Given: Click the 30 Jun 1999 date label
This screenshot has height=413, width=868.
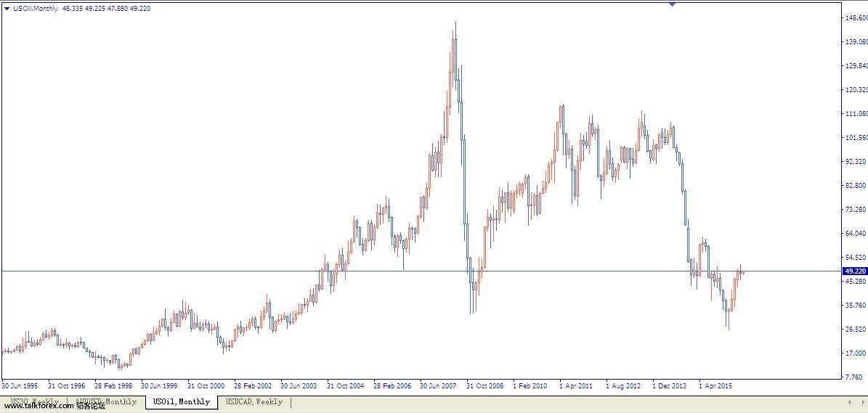Looking at the screenshot, I should click(x=159, y=386).
